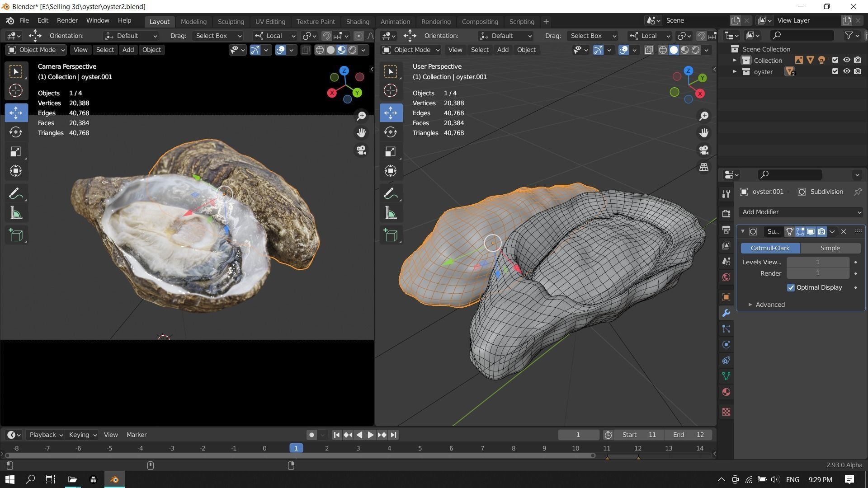Click the pan hand icon in right viewport
Screen dimensions: 868x488
point(704,133)
